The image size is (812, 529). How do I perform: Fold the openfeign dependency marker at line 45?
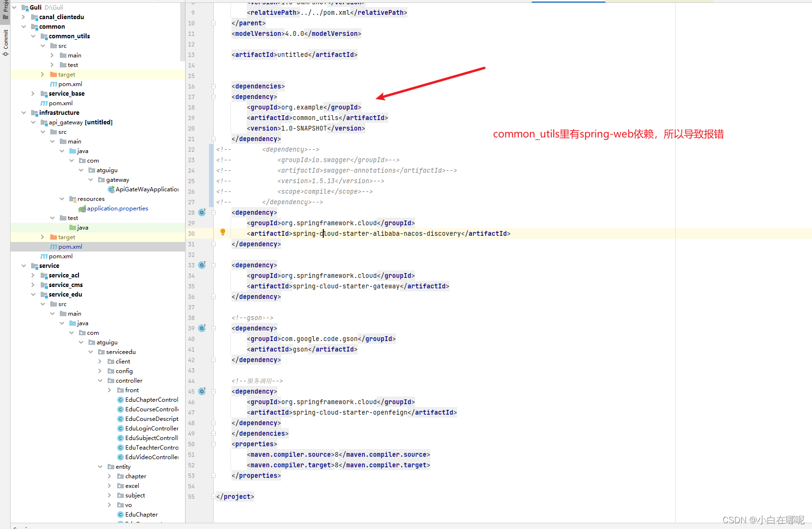(x=213, y=391)
